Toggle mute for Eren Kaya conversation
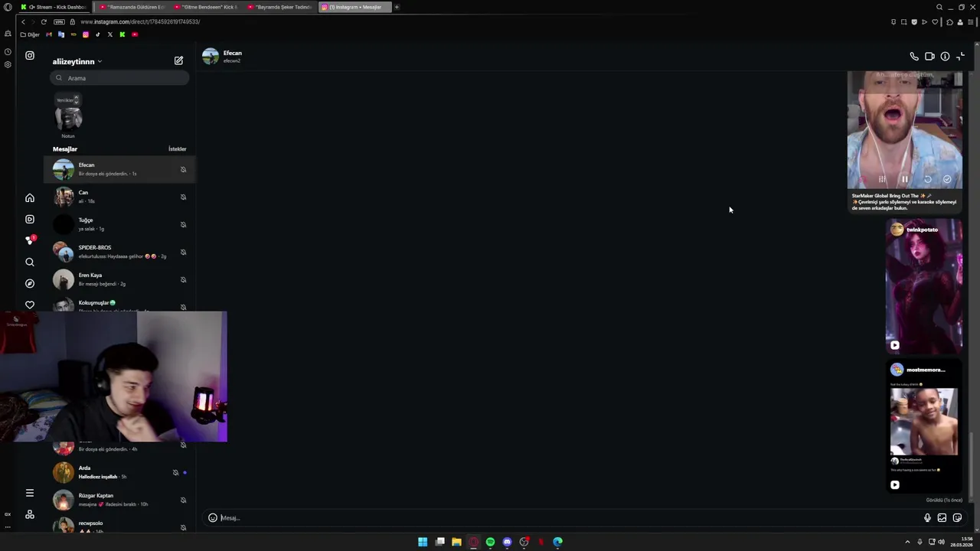980x551 pixels. point(183,280)
